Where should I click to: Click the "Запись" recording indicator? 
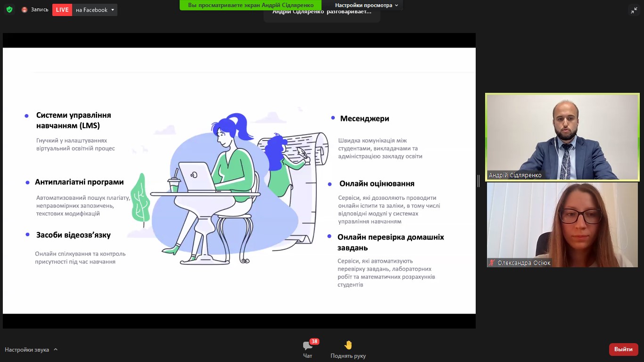click(35, 9)
